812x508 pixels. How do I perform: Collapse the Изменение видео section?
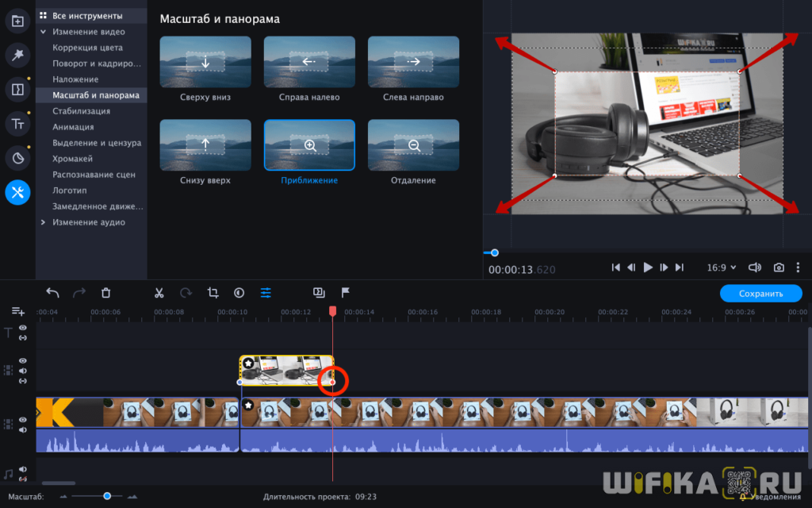point(43,32)
